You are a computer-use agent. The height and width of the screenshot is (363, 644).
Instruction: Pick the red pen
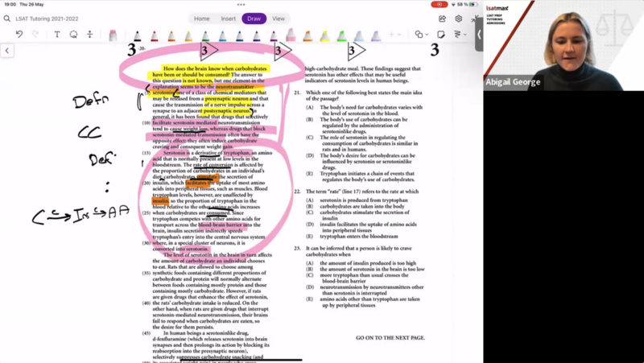click(x=154, y=35)
